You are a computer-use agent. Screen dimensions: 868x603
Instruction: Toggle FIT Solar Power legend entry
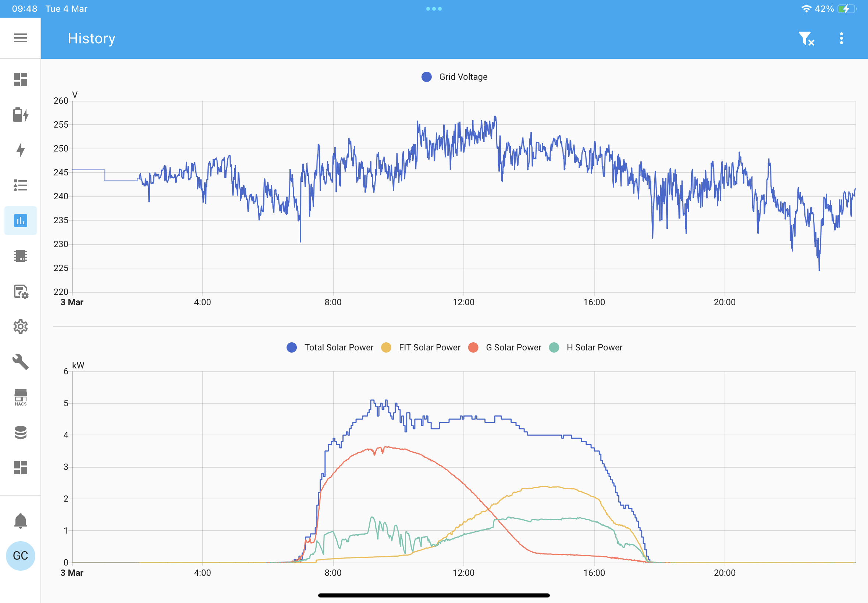pyautogui.click(x=421, y=347)
